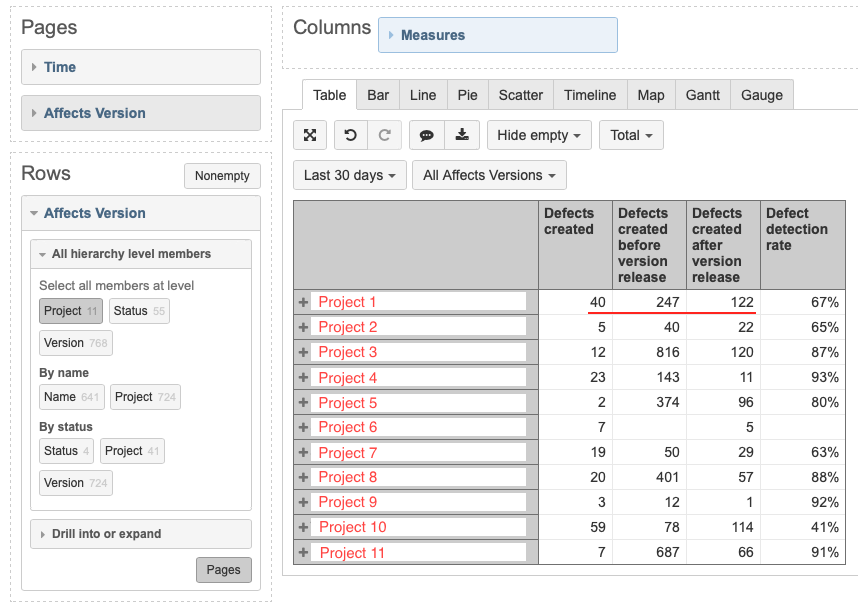Expand Project 11 row plus icon
The height and width of the screenshot is (613, 858).
[303, 552]
